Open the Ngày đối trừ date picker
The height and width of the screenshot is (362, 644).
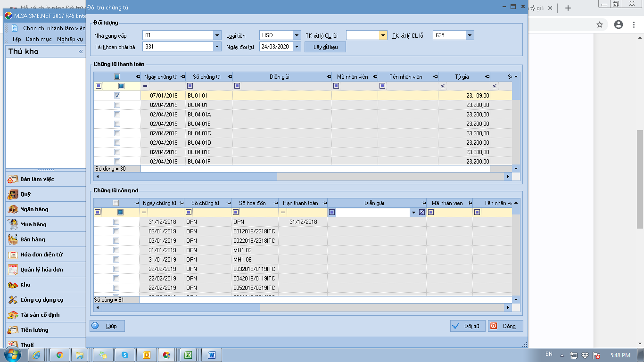click(297, 47)
